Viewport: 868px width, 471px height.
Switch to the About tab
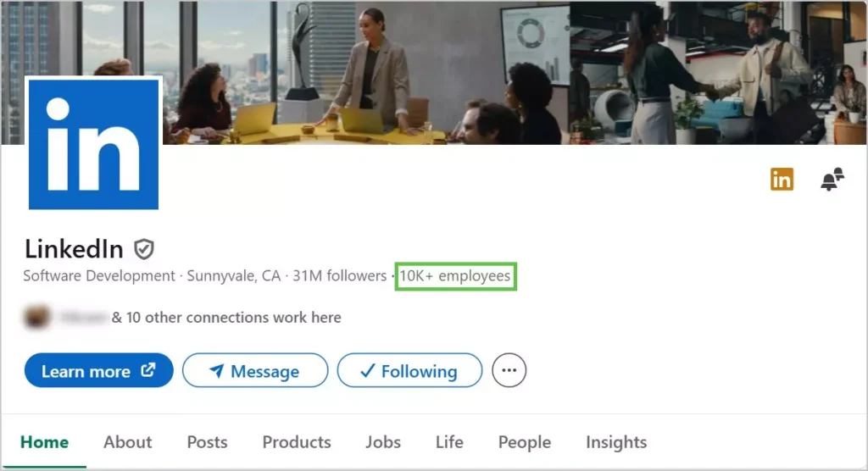pos(128,442)
